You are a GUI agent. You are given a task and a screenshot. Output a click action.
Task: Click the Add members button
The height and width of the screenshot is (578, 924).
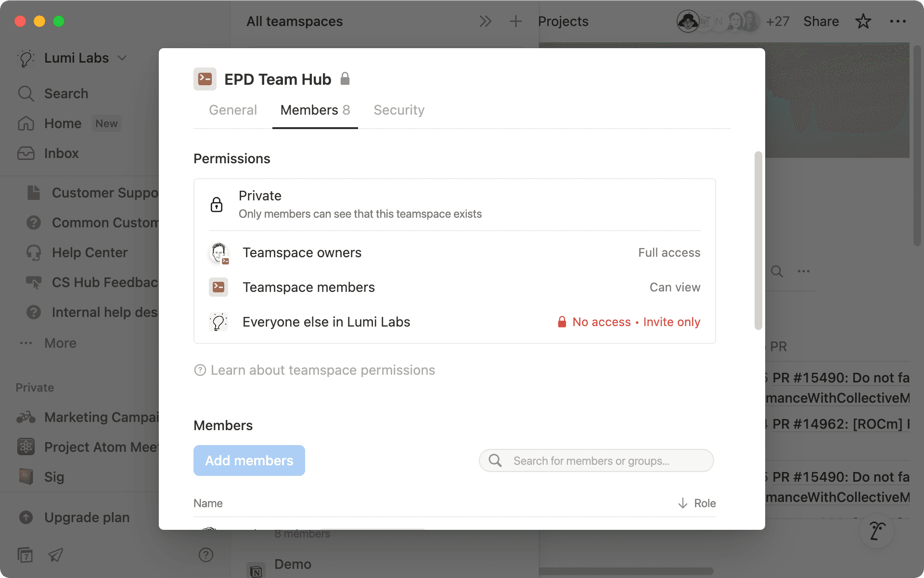(249, 460)
